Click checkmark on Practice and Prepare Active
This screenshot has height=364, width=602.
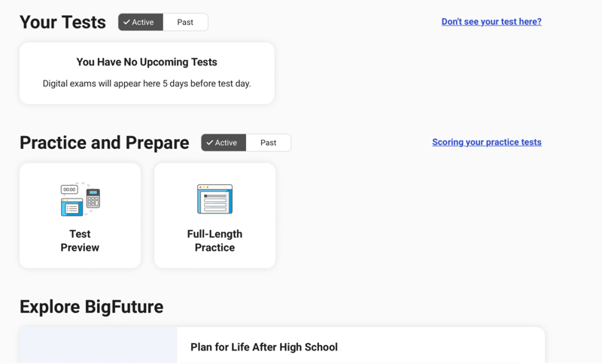[x=210, y=143]
